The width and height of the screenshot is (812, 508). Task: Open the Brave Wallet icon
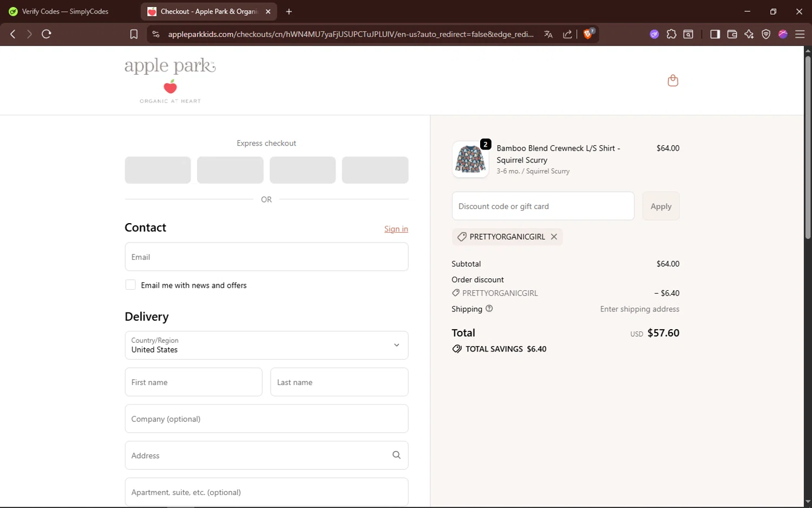[732, 34]
